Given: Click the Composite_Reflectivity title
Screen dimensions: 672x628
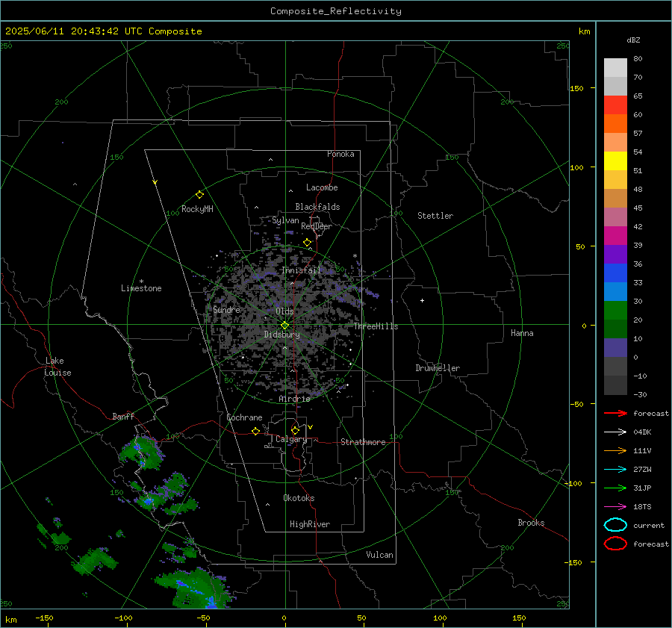Looking at the screenshot, I should click(x=336, y=11).
